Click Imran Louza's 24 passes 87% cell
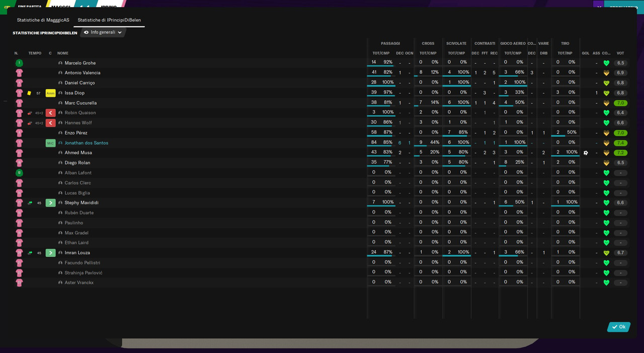Image resolution: width=644 pixels, height=353 pixels. pos(381,252)
